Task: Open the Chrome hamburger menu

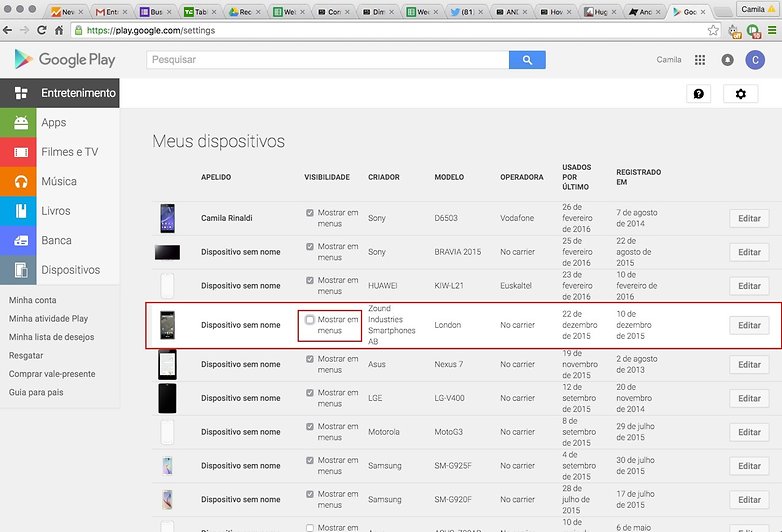Action: click(772, 30)
